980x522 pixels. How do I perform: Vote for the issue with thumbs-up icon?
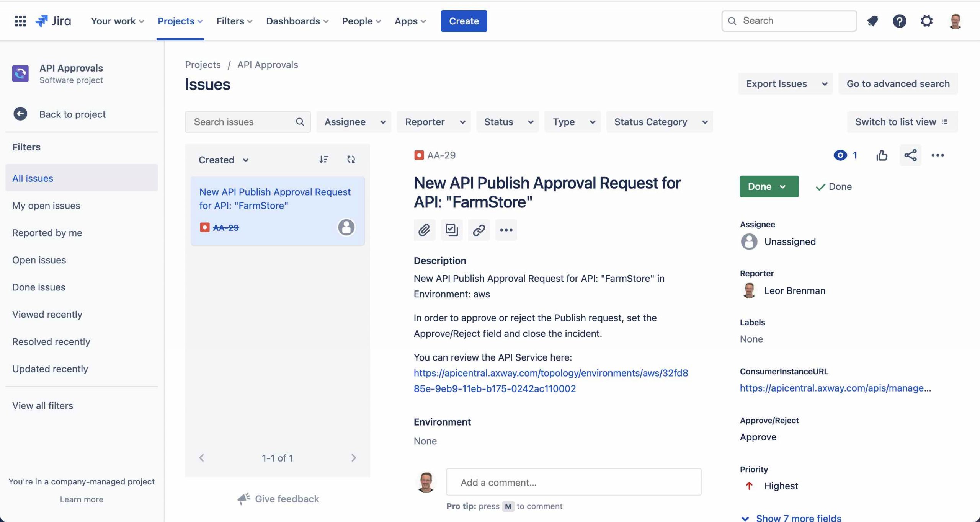(882, 155)
